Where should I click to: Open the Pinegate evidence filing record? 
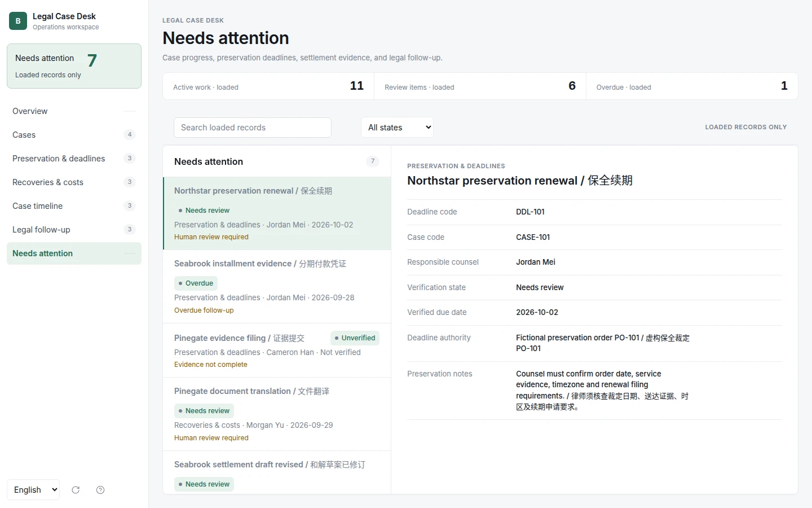click(277, 351)
